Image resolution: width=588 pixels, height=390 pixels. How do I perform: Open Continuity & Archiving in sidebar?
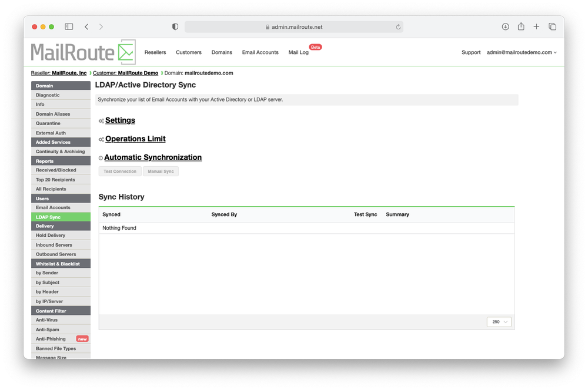click(x=61, y=152)
